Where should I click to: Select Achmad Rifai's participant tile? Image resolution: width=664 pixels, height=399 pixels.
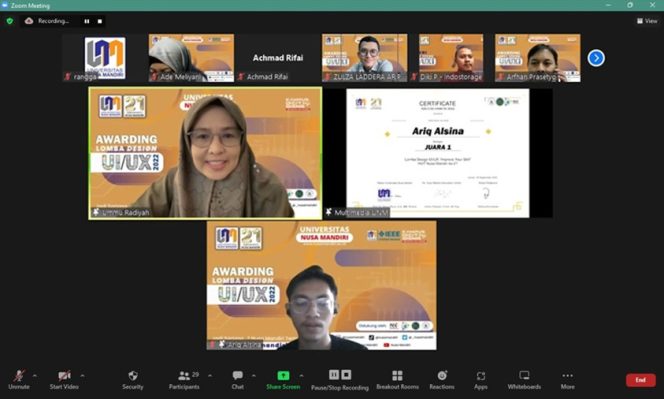click(x=278, y=58)
